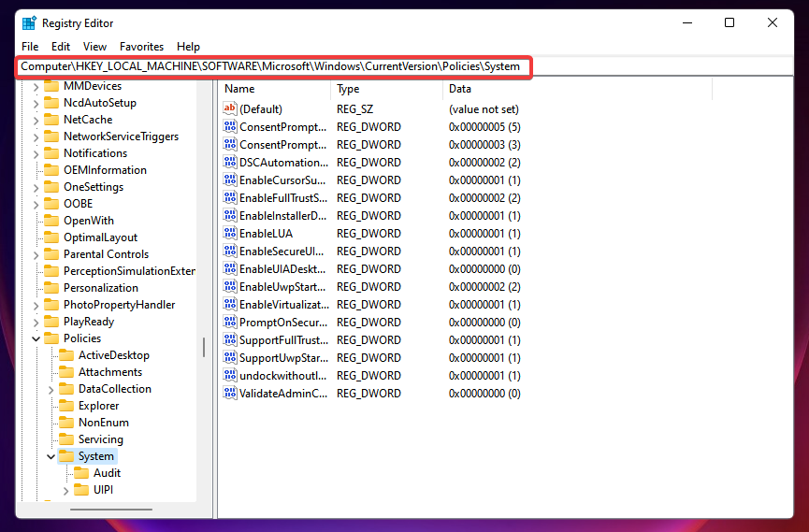Click the DWORD icon for EnableInstallerD value
The image size is (809, 532).
[x=229, y=216]
